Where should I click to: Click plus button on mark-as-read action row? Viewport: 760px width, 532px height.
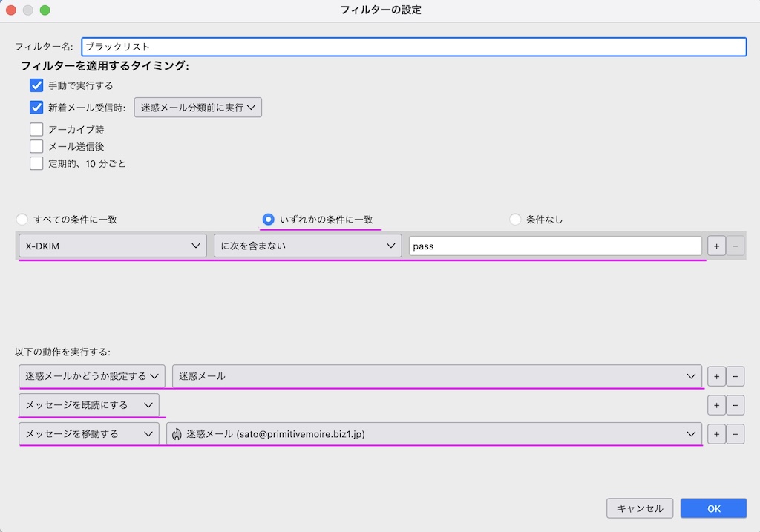point(716,405)
